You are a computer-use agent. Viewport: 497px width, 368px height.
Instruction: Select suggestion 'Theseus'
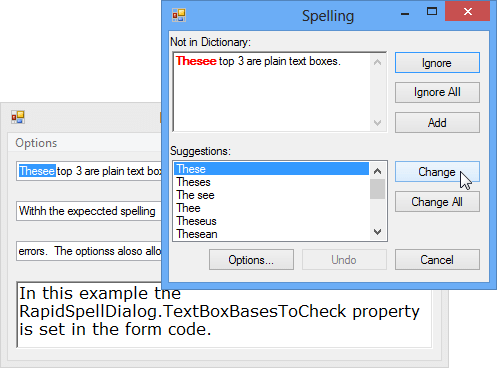(271, 221)
